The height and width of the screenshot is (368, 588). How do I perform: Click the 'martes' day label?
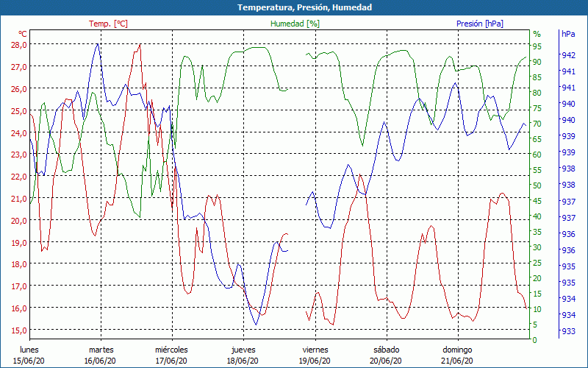(101, 350)
